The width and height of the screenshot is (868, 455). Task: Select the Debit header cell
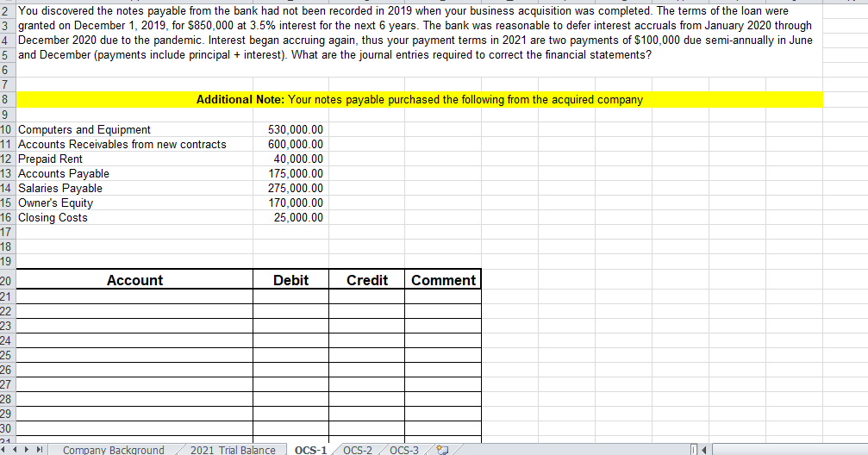coord(290,279)
